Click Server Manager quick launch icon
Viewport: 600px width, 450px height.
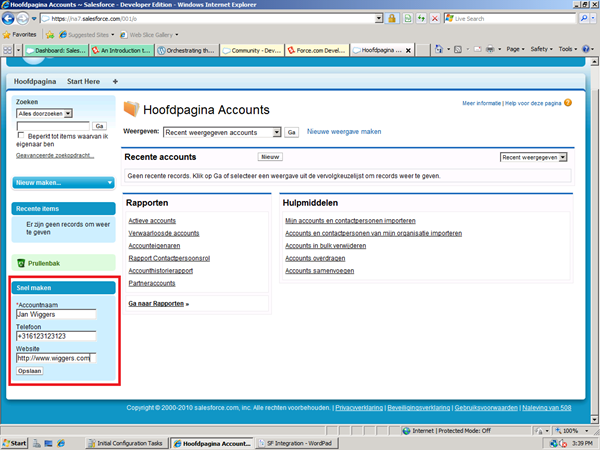pyautogui.click(x=36, y=443)
